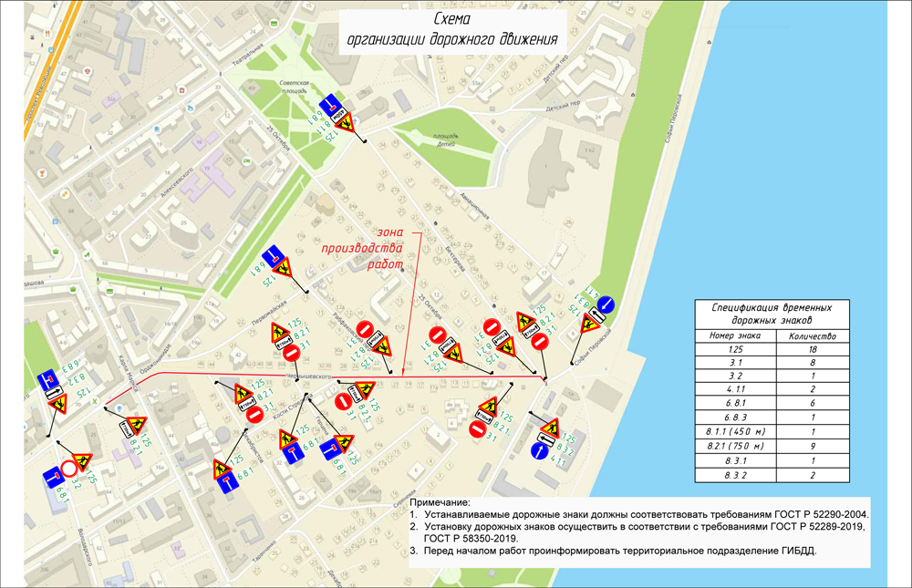
Task: Select the no-entry sign on Рабфаковский lane
Action: click(364, 330)
